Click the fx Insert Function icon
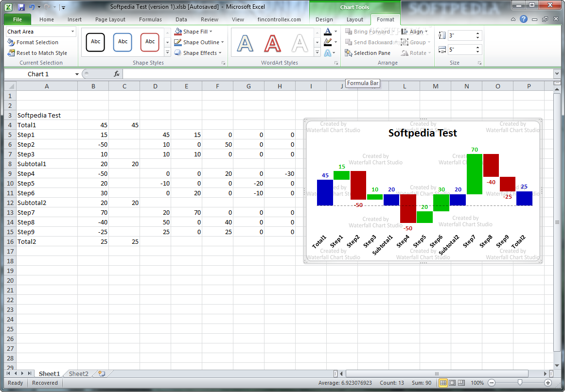The image size is (565, 392). click(x=117, y=74)
